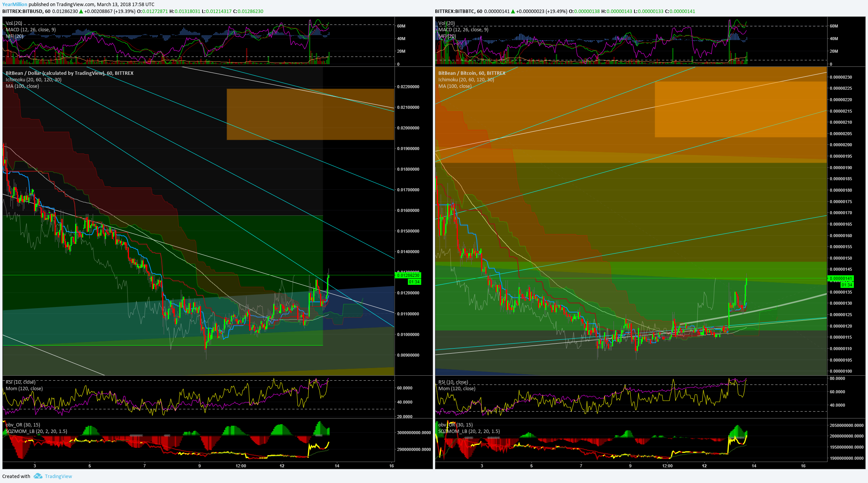The width and height of the screenshot is (868, 483).
Task: Select RSI (10, close) legend in left chart
Action: (x=20, y=382)
